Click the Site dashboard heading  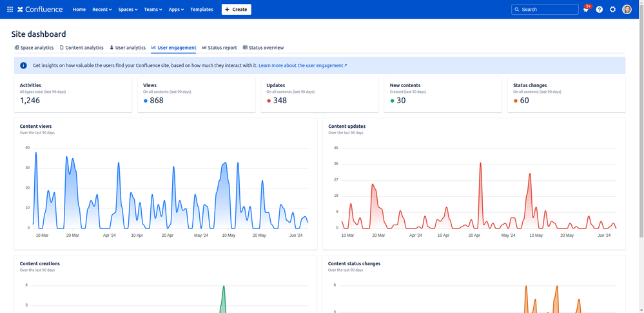[x=39, y=34]
